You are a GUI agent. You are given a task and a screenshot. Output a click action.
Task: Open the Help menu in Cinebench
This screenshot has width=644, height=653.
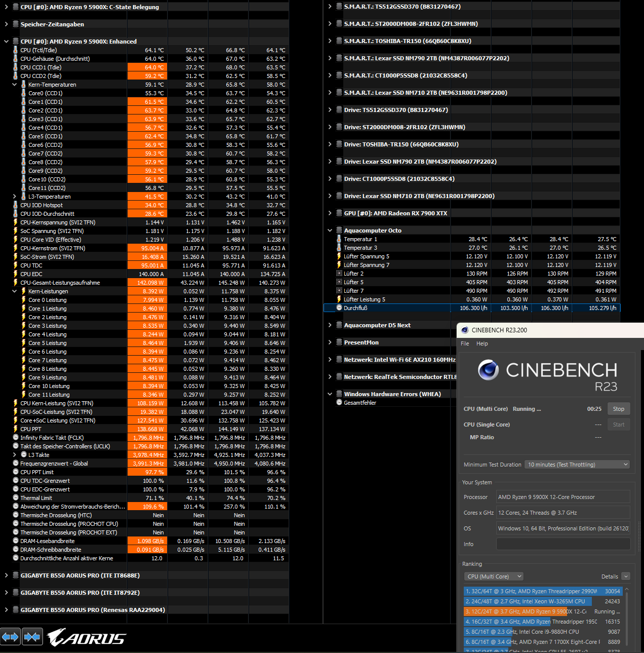coord(482,343)
